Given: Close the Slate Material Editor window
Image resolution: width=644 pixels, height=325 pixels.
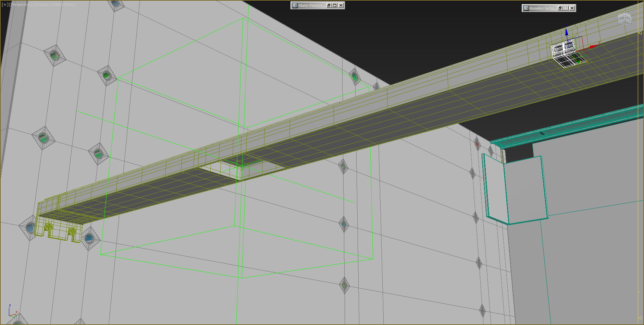Looking at the screenshot, I should [341, 5].
